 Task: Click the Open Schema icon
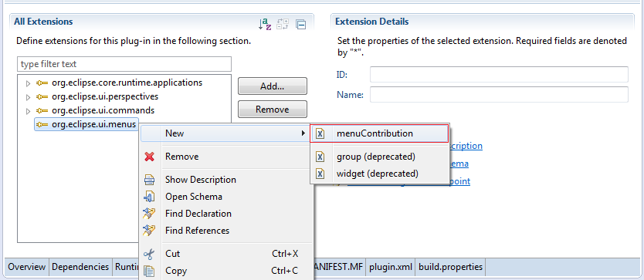click(149, 197)
